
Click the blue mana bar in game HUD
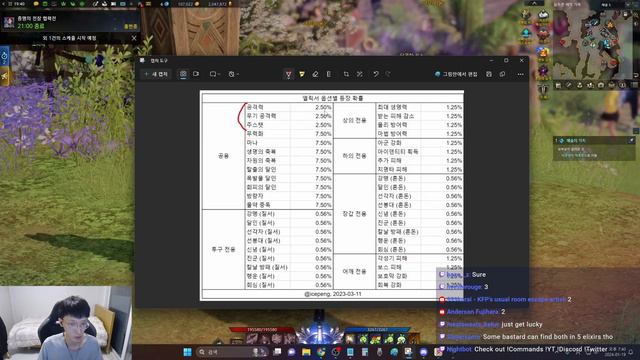coord(377,329)
